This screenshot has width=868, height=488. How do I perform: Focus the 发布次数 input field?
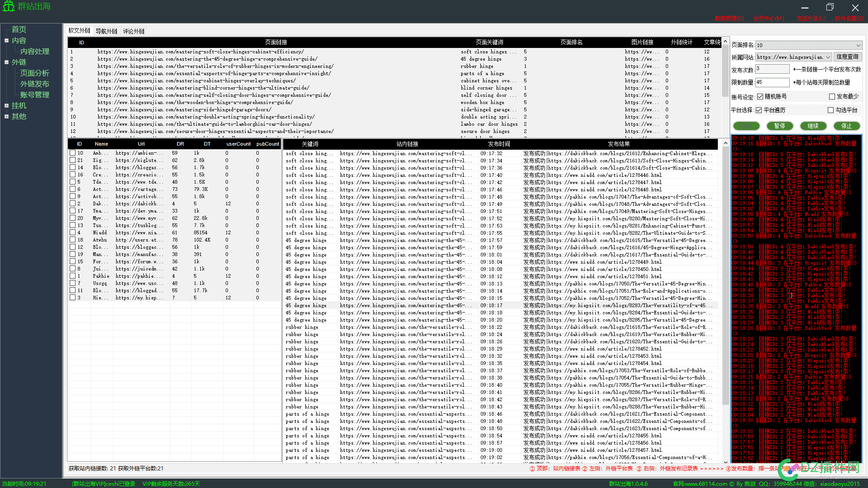point(772,69)
